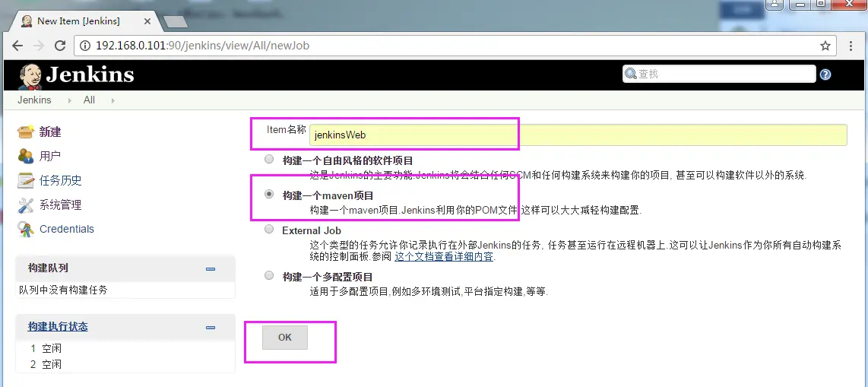This screenshot has height=387, width=868.
Task: Click the 构建一个maven项目 label text
Action: (328, 195)
